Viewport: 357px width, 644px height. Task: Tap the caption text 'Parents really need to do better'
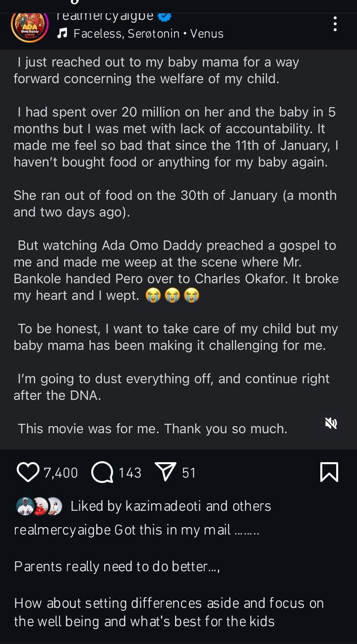click(117, 566)
